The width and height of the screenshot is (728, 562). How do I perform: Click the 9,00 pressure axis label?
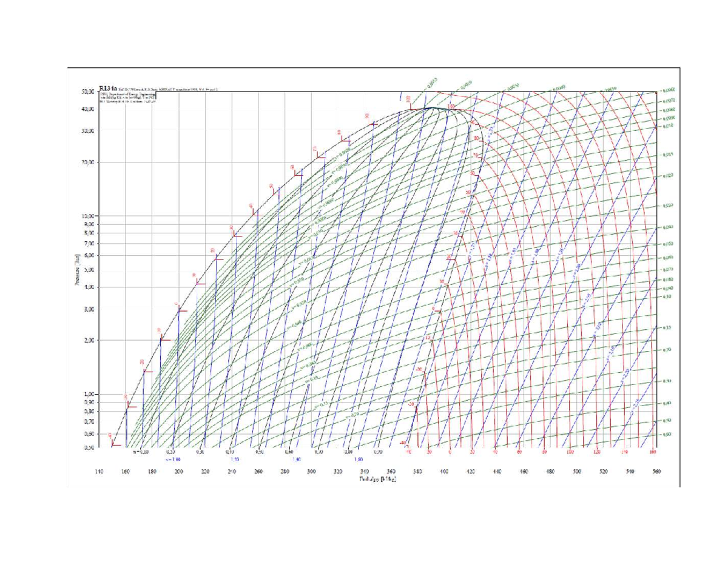tap(89, 224)
